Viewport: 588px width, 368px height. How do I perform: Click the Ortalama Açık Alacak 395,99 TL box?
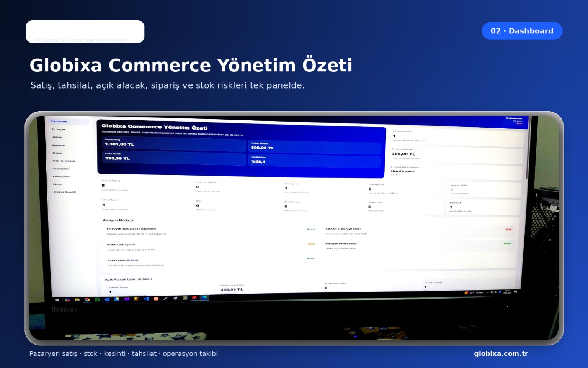[232, 288]
